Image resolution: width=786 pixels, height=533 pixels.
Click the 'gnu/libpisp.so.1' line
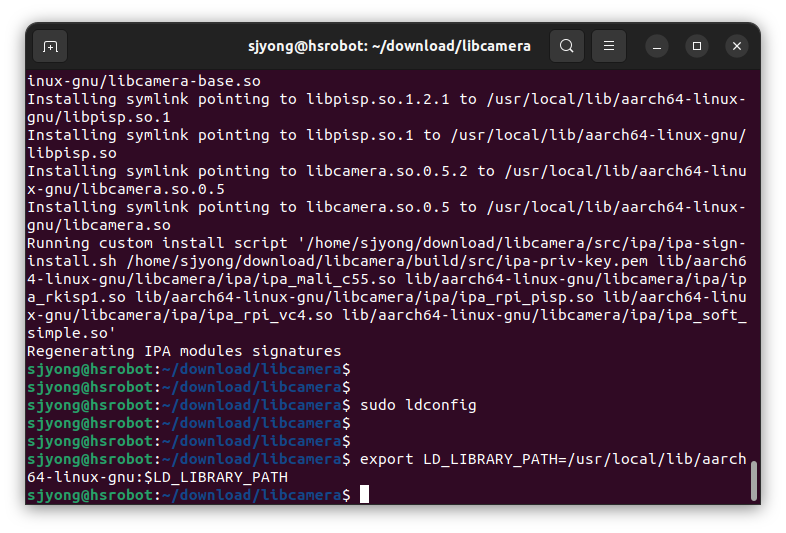tap(99, 117)
